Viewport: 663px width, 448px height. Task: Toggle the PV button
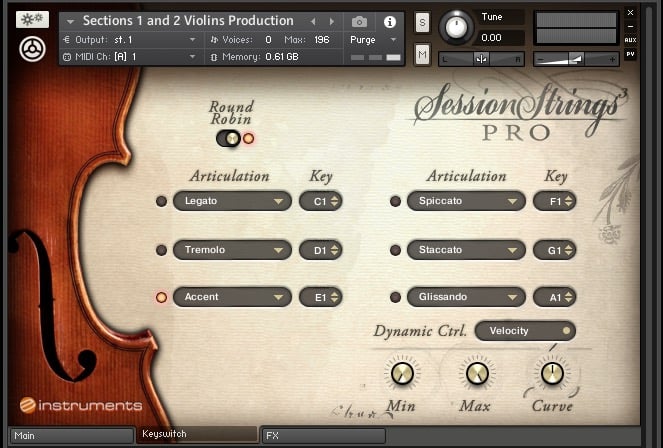pyautogui.click(x=630, y=54)
